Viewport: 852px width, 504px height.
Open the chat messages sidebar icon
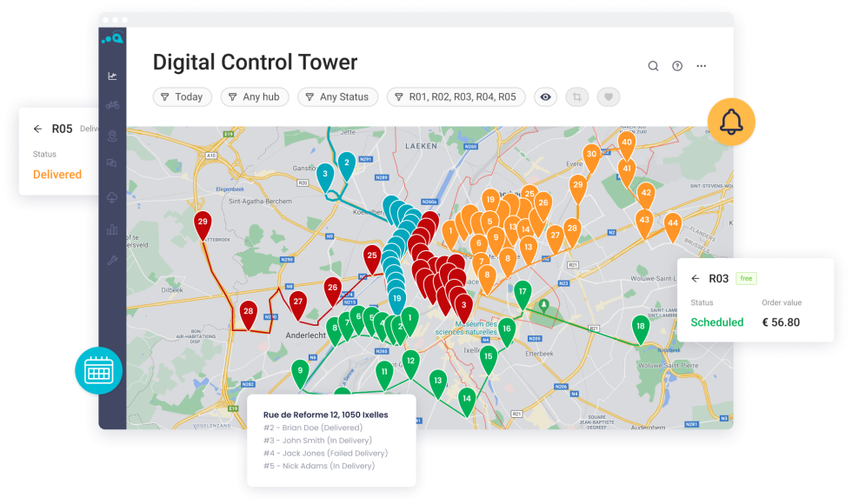coord(112,163)
